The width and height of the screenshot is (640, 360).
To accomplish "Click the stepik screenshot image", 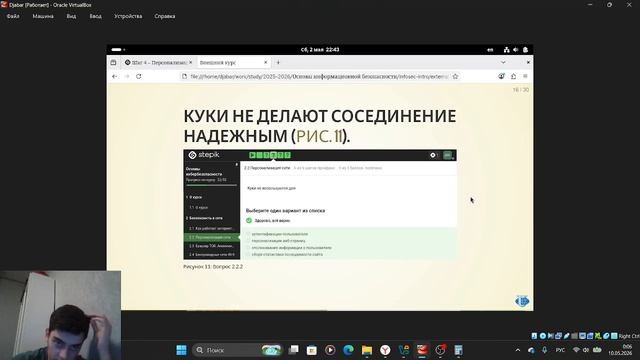I will point(320,204).
